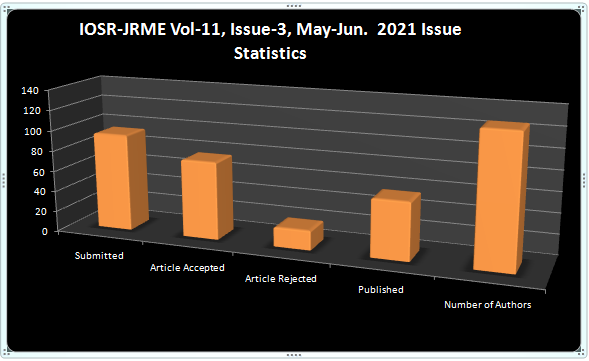Image resolution: width=589 pixels, height=361 pixels.
Task: Click the Article Accepted axis label
Action: [x=187, y=267]
